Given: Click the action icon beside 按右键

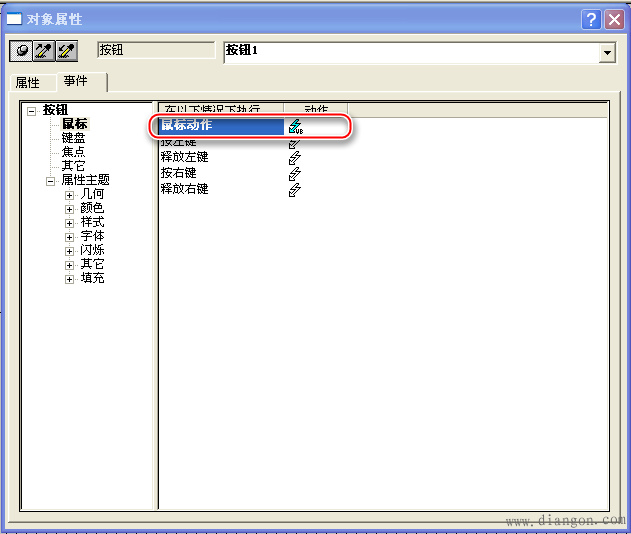Looking at the screenshot, I should point(294,174).
